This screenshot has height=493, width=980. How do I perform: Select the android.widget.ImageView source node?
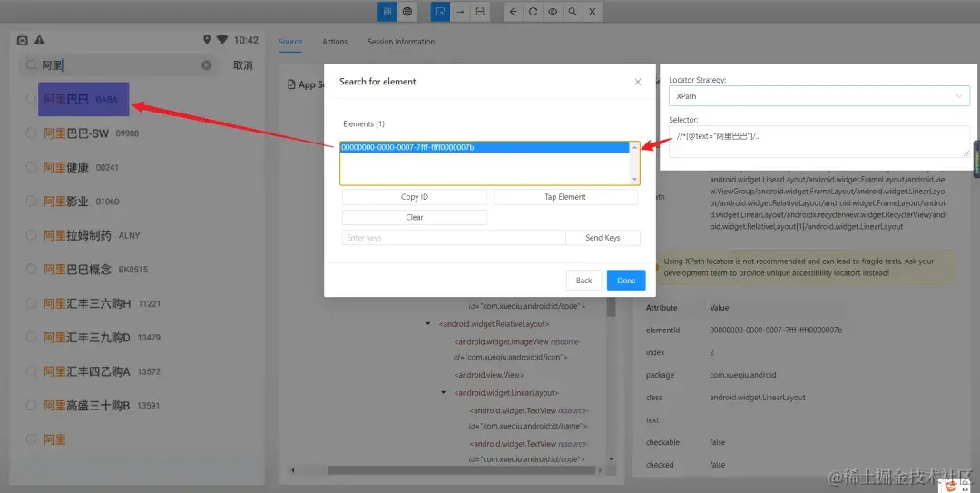tap(516, 350)
